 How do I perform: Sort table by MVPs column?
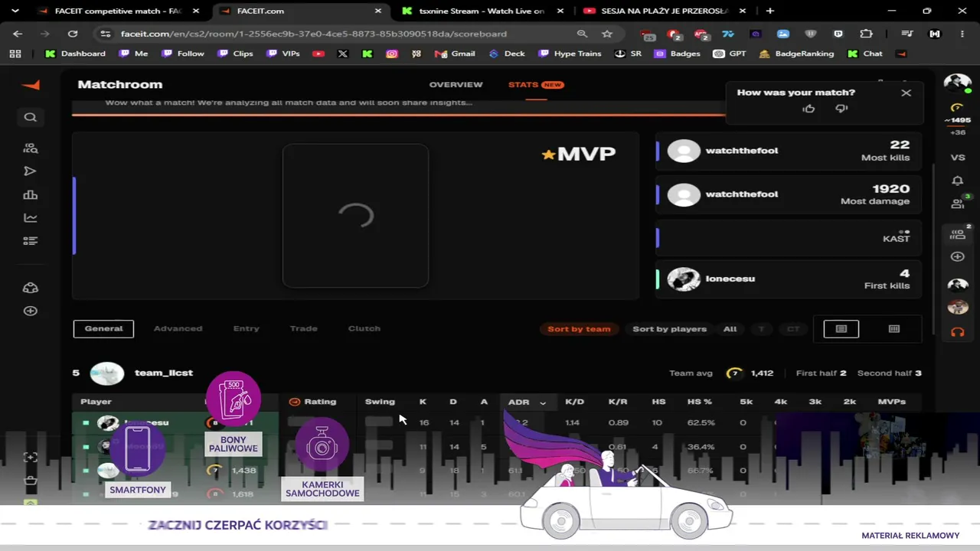[891, 402]
